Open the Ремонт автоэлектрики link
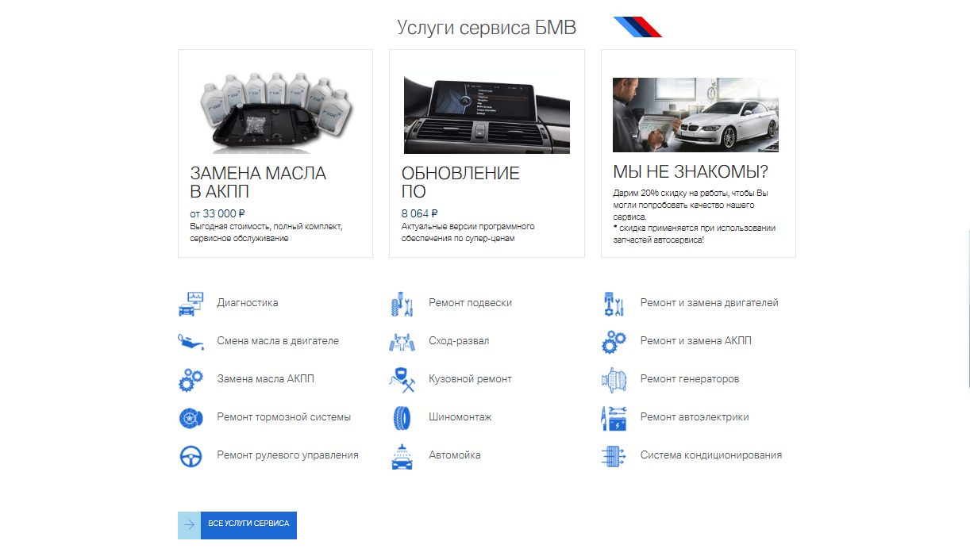 tap(695, 417)
